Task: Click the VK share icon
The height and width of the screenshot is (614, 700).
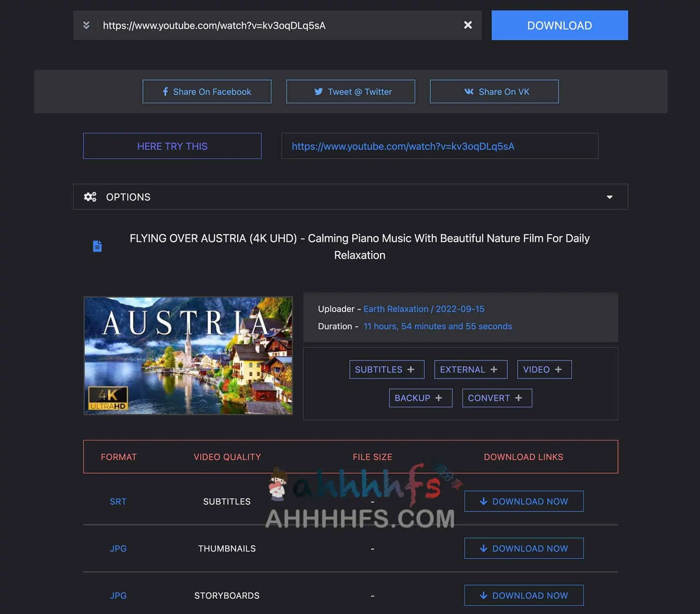Action: [467, 92]
